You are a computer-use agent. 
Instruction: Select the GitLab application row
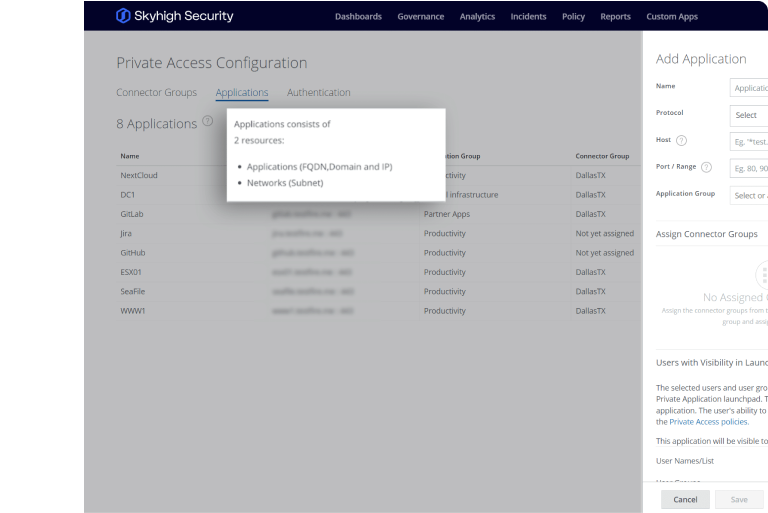click(x=378, y=214)
